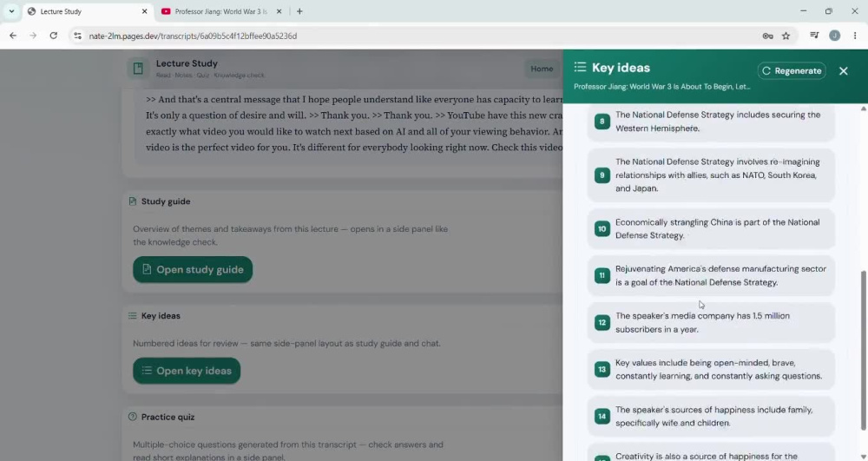868x461 pixels.
Task: Click the panel subtitle Professor Jiang: World War 3
Action: (661, 86)
